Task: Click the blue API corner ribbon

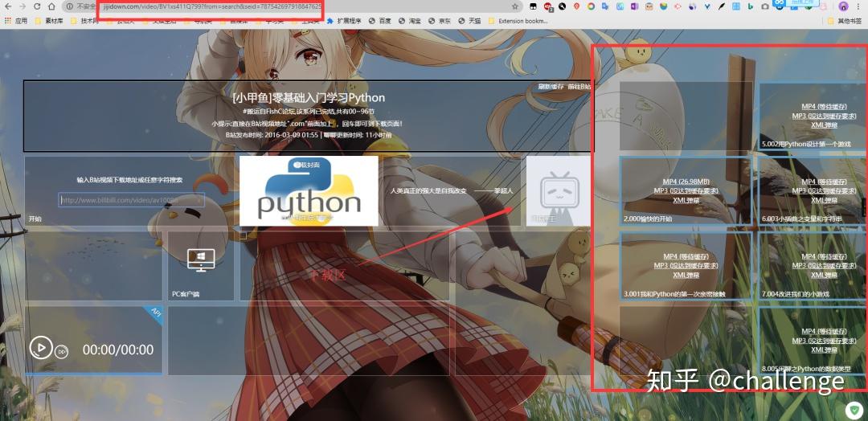Action: (154, 313)
